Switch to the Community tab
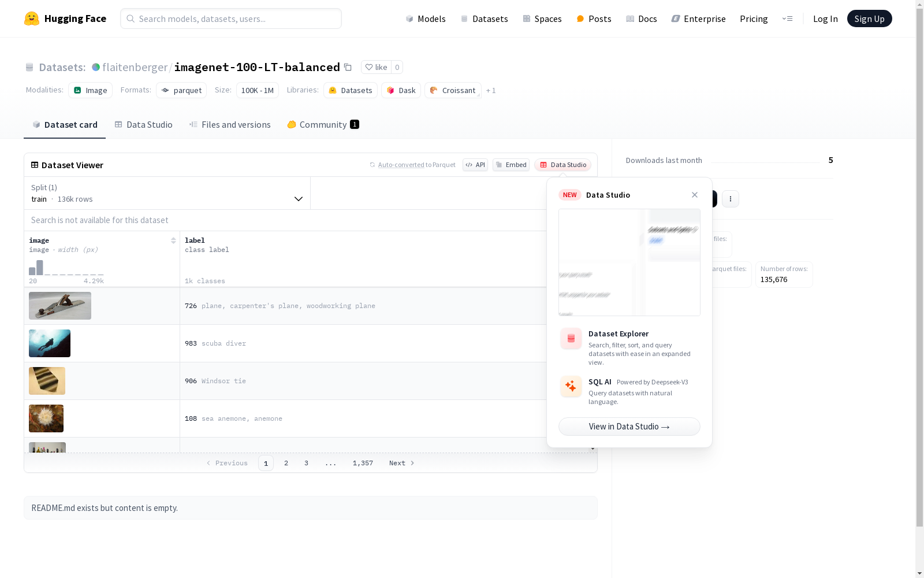This screenshot has height=578, width=924. (x=323, y=124)
